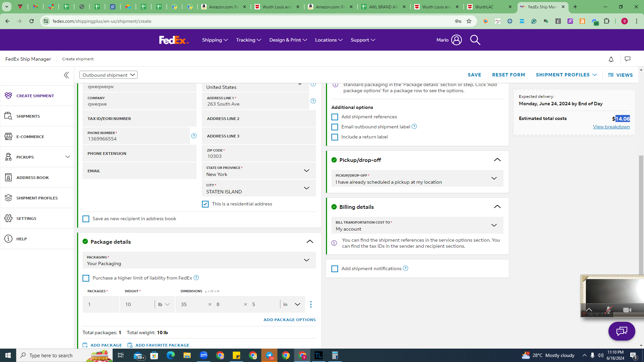
Task: Open the SHIPMENT PROFILES toolbar menu
Action: click(x=566, y=75)
